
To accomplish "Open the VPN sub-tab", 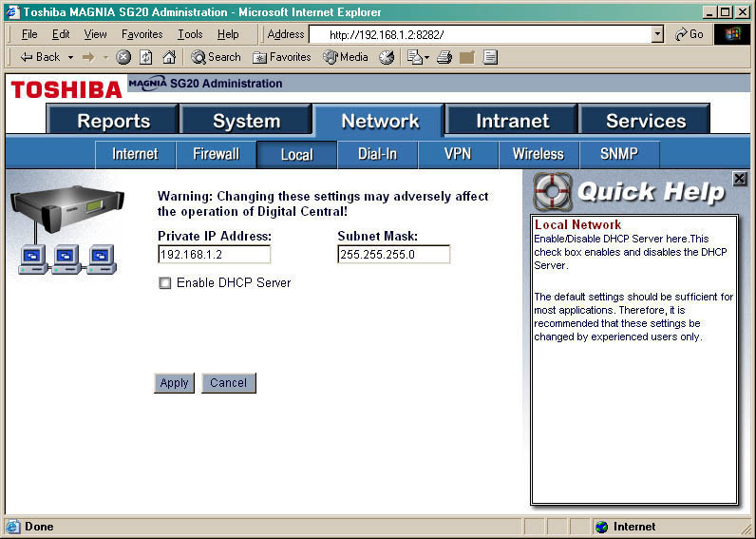I will point(458,154).
